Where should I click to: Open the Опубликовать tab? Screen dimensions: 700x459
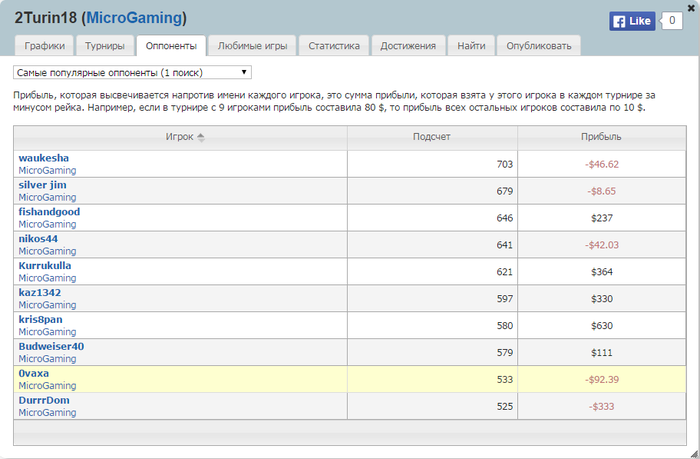coord(538,46)
